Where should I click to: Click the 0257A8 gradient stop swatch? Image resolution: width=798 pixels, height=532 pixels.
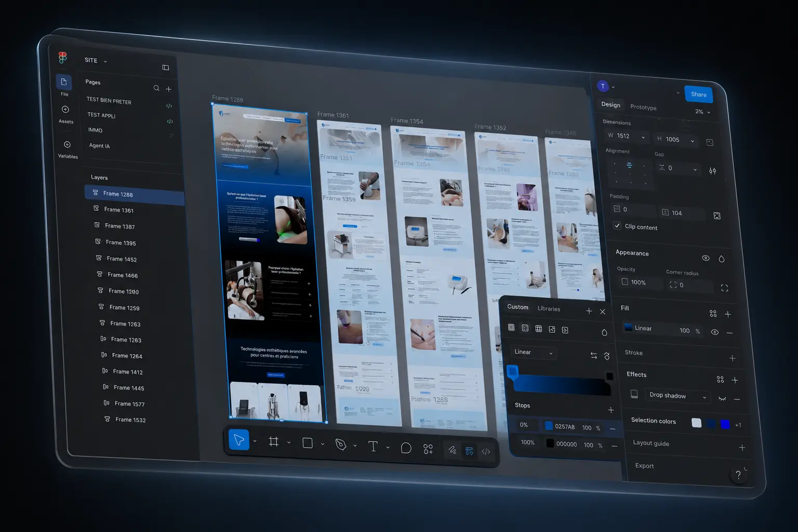click(549, 425)
